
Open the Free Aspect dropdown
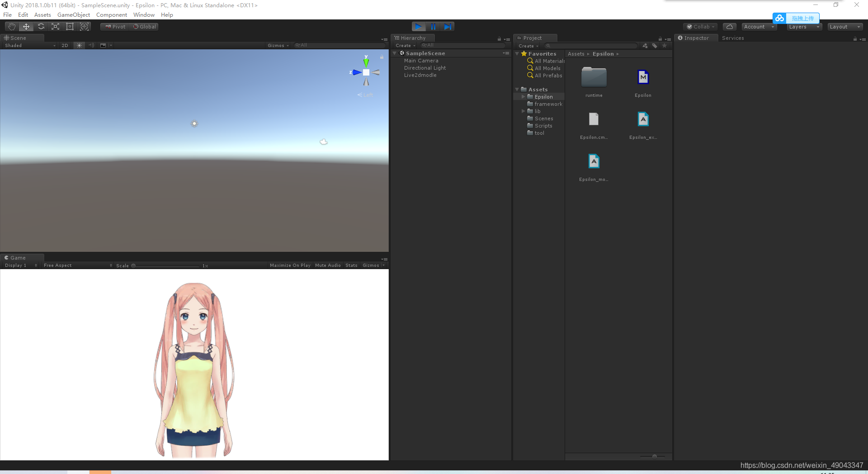[x=78, y=265]
